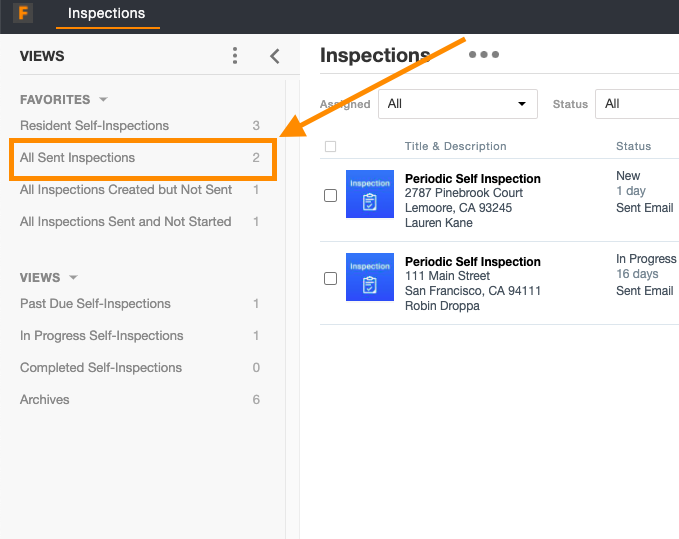The width and height of the screenshot is (679, 539).
Task: Click the orange F app logo
Action: 23,14
